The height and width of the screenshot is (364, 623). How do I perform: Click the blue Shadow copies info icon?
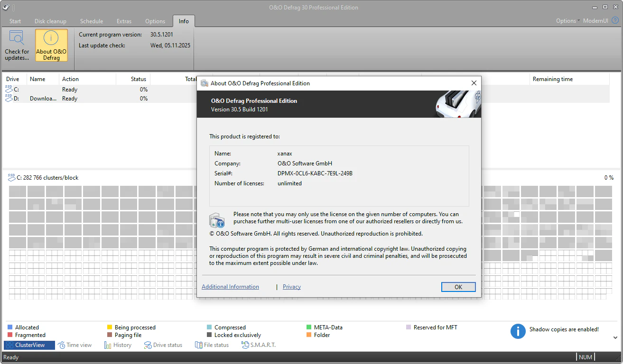click(518, 331)
